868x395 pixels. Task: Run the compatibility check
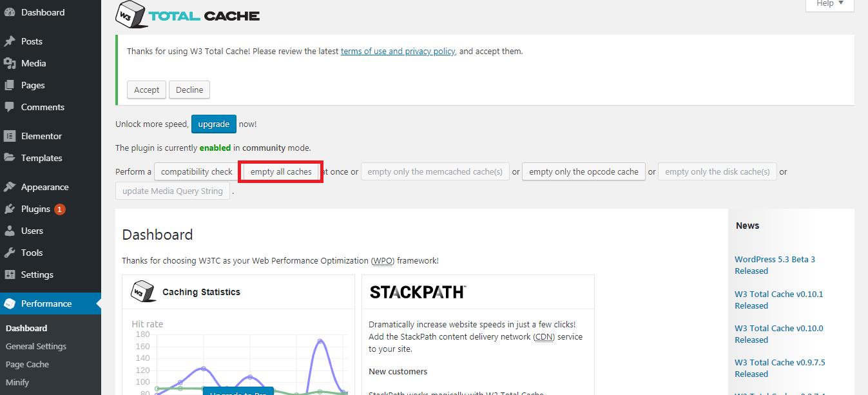[x=197, y=172]
